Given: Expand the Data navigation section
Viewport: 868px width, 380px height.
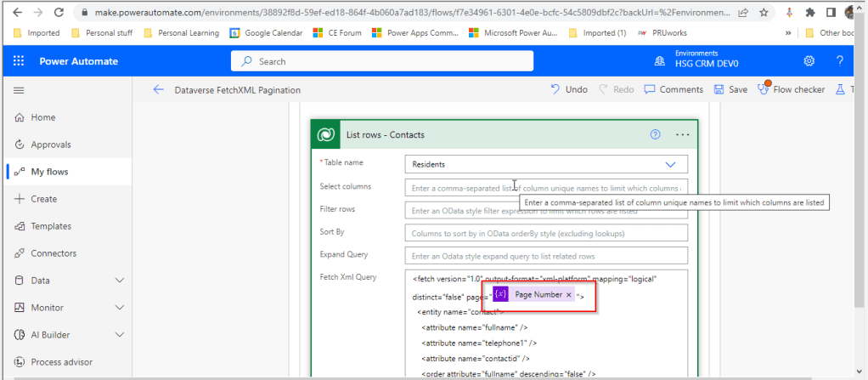Looking at the screenshot, I should 119,281.
